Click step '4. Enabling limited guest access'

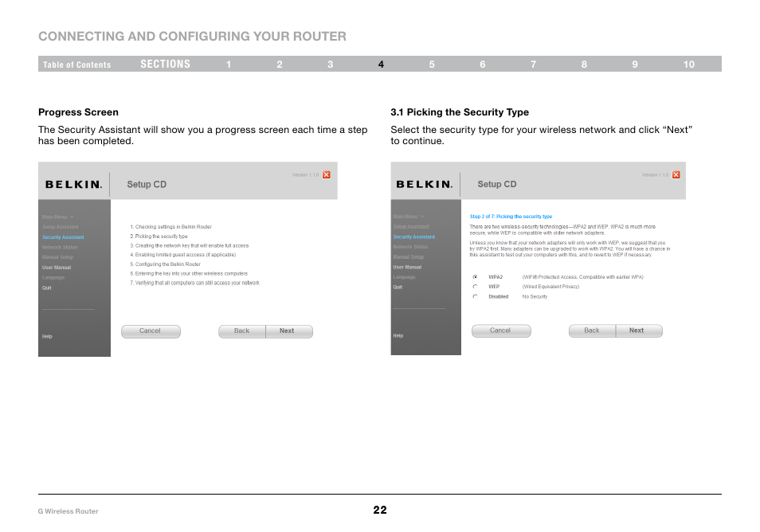[182, 255]
